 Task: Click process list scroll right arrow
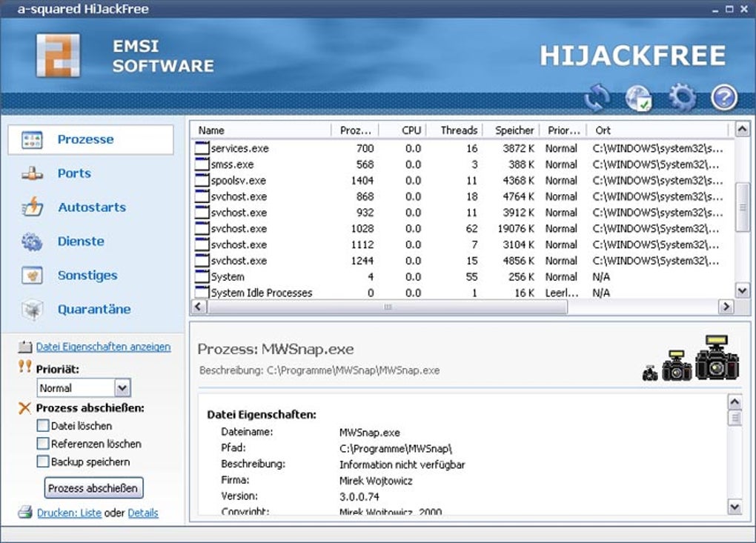pyautogui.click(x=726, y=307)
